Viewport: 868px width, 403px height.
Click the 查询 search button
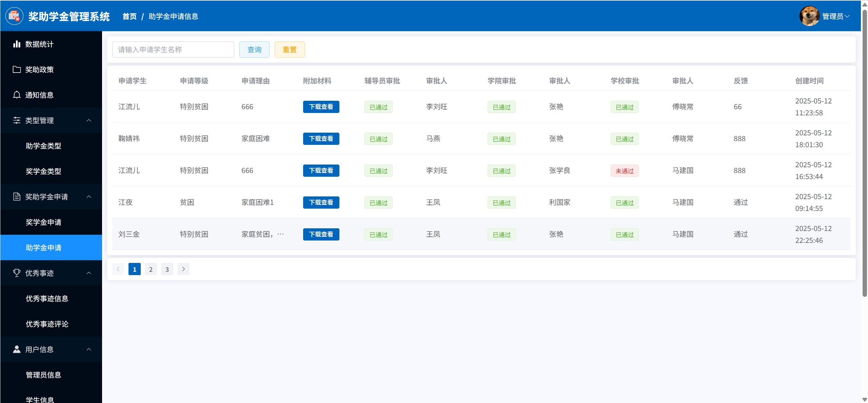pyautogui.click(x=254, y=50)
